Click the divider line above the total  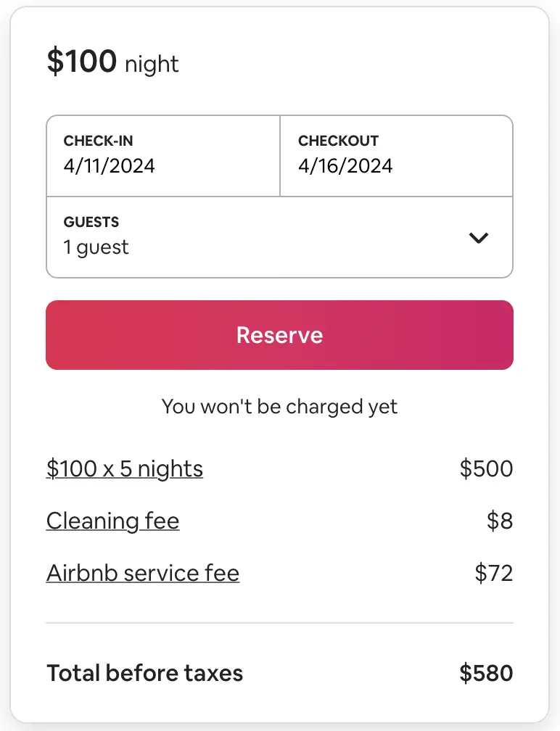tap(279, 623)
